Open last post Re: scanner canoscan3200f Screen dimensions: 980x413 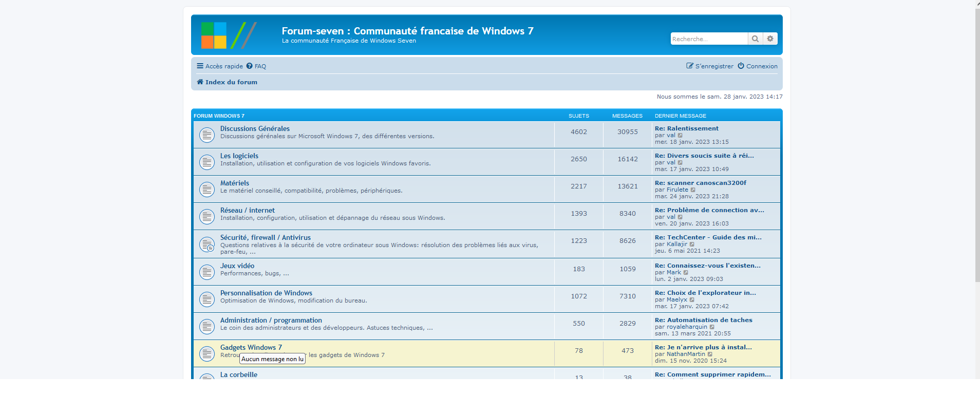click(701, 183)
